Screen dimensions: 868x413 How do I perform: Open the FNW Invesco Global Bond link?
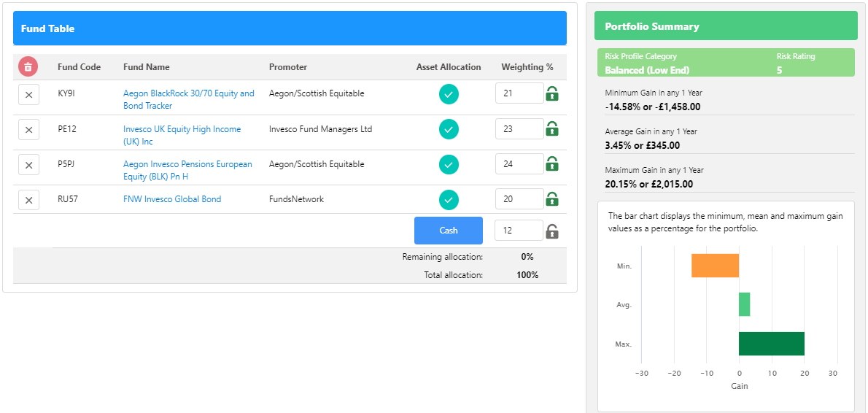172,199
